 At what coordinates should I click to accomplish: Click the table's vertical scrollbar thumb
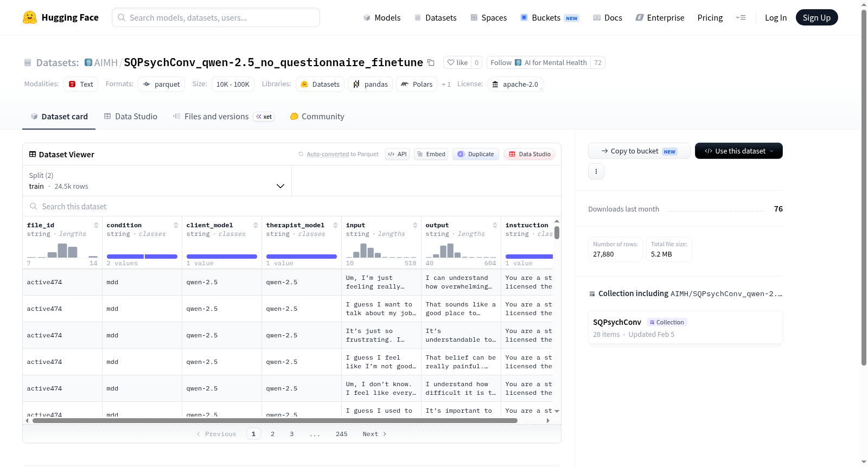point(557,233)
